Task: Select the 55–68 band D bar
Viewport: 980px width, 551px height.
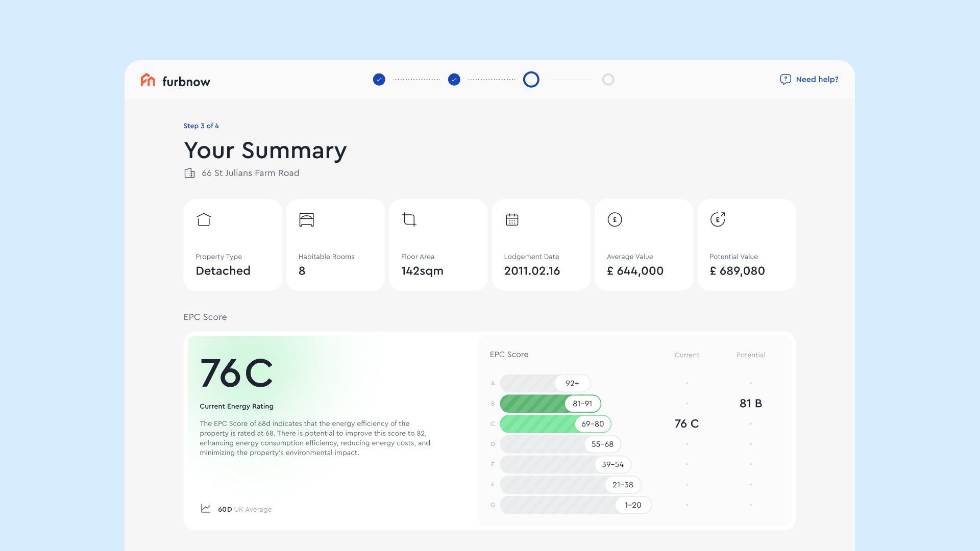Action: [560, 444]
